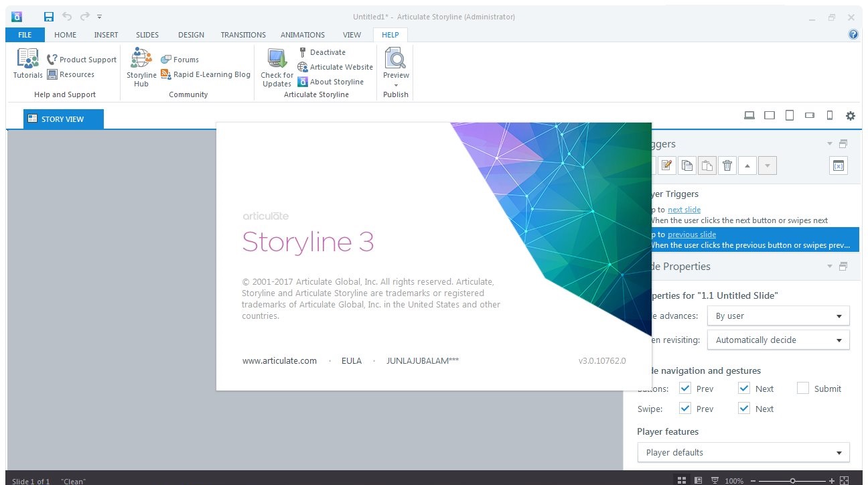Screen dimensions: 868x485
Task: Start slide show preview in status bar
Action: tap(715, 480)
